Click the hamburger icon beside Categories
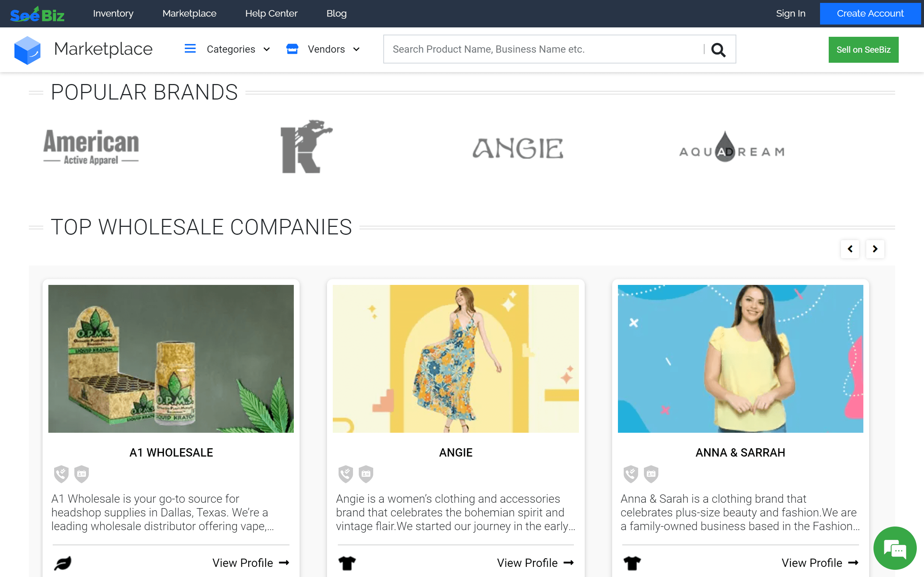 (190, 49)
